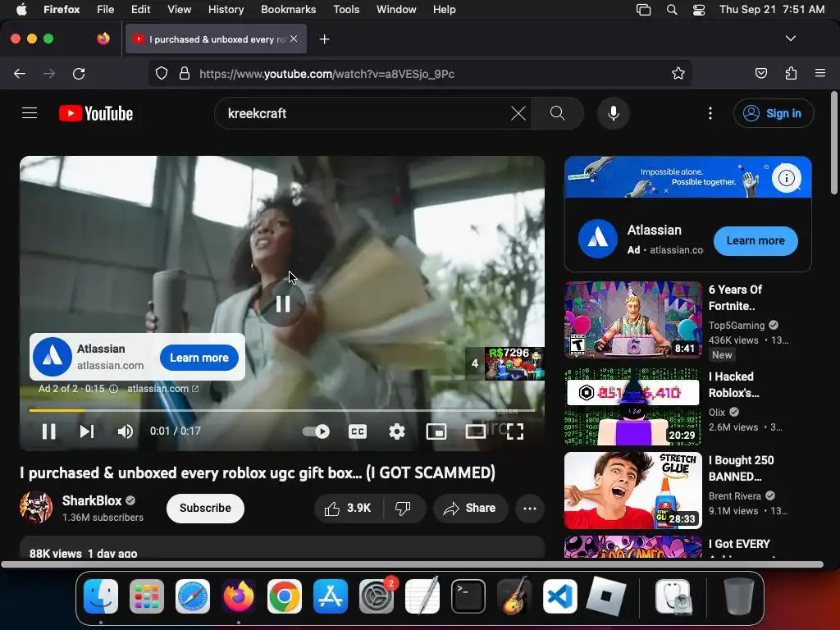Image resolution: width=840 pixels, height=630 pixels.
Task: Mute the video volume
Action: coord(126,431)
